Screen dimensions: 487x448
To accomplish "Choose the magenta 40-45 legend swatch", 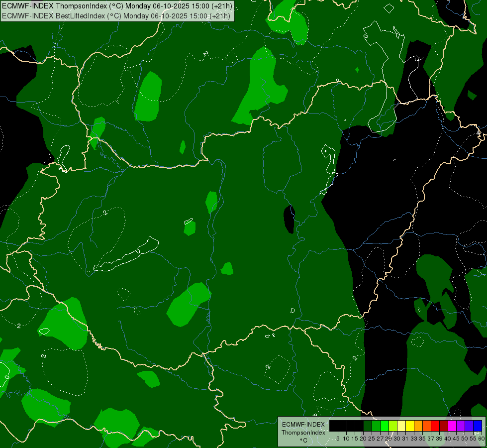I will point(452,426).
